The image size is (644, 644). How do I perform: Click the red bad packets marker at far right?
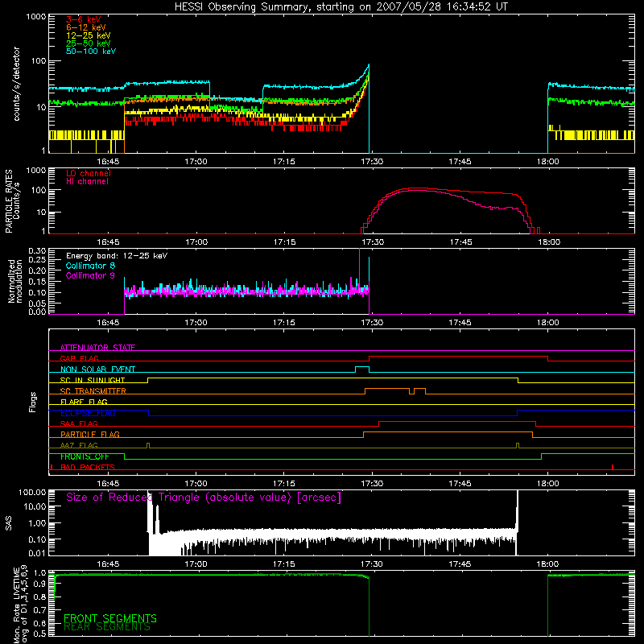click(x=613, y=467)
